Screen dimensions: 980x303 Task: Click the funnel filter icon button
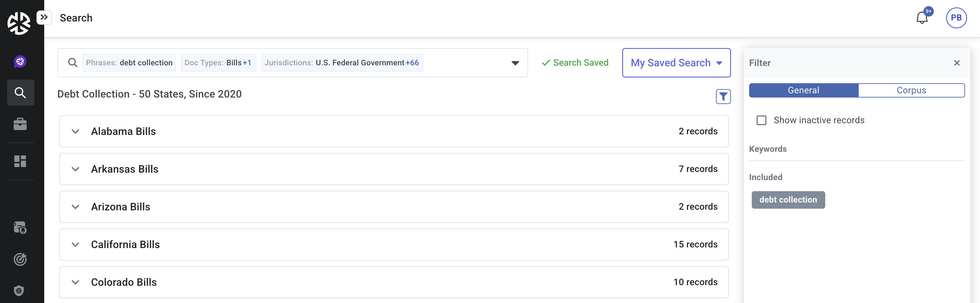[723, 97]
